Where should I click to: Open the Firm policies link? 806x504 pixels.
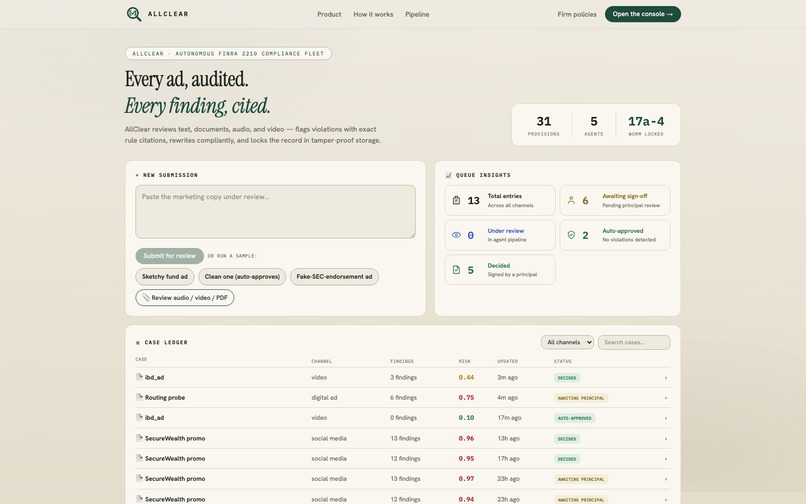(x=577, y=14)
